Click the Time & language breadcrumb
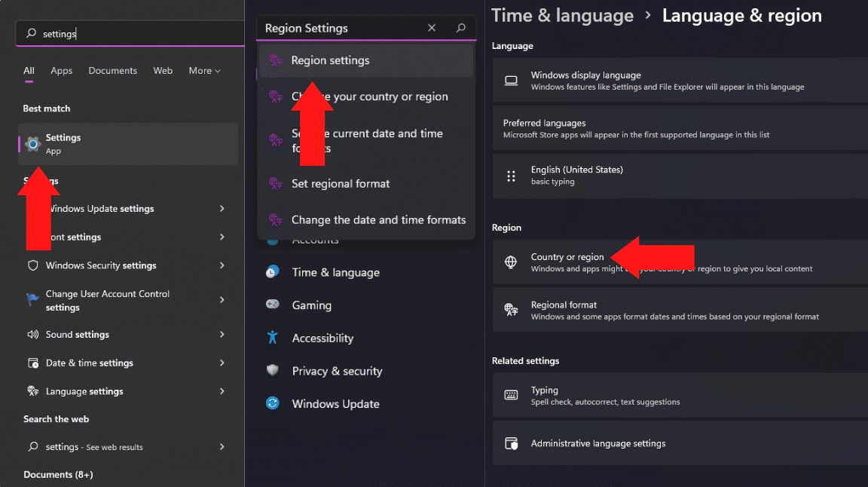This screenshot has height=487, width=868. pyautogui.click(x=562, y=16)
